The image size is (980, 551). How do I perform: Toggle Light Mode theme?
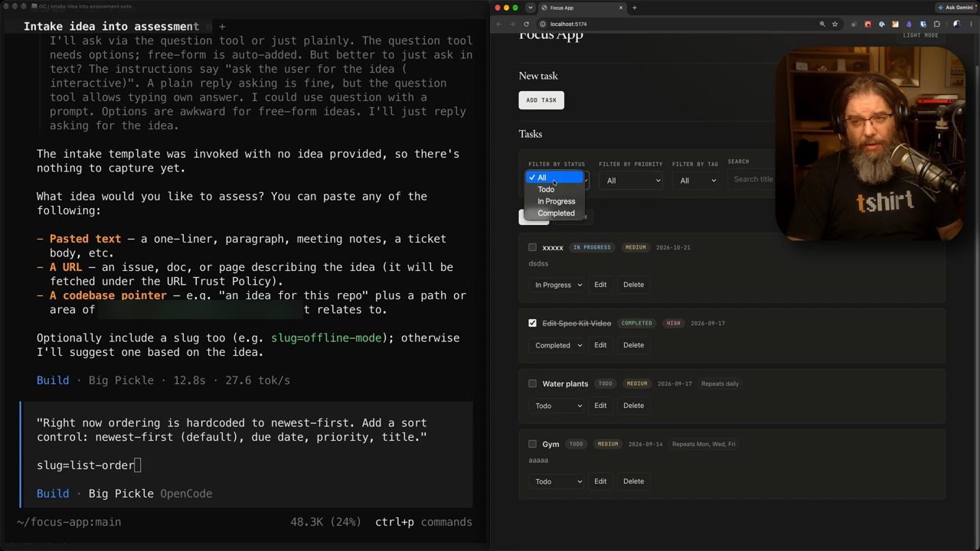[920, 35]
